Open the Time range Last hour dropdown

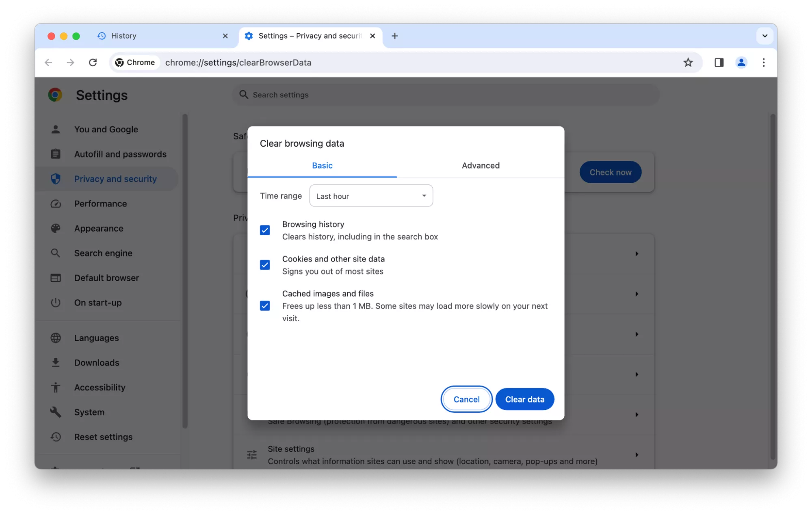[x=371, y=196]
